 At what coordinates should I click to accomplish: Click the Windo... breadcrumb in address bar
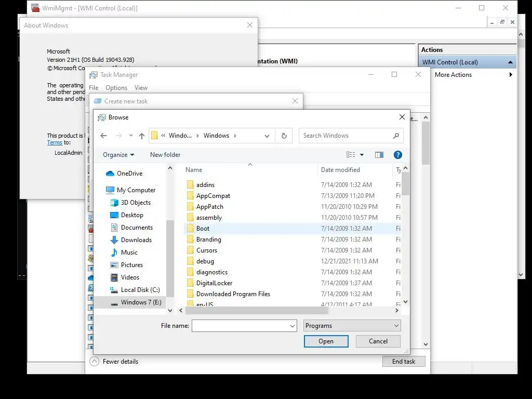180,136
